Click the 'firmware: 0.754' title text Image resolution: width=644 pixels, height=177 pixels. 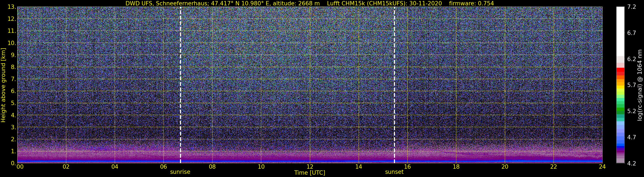pos(471,3)
